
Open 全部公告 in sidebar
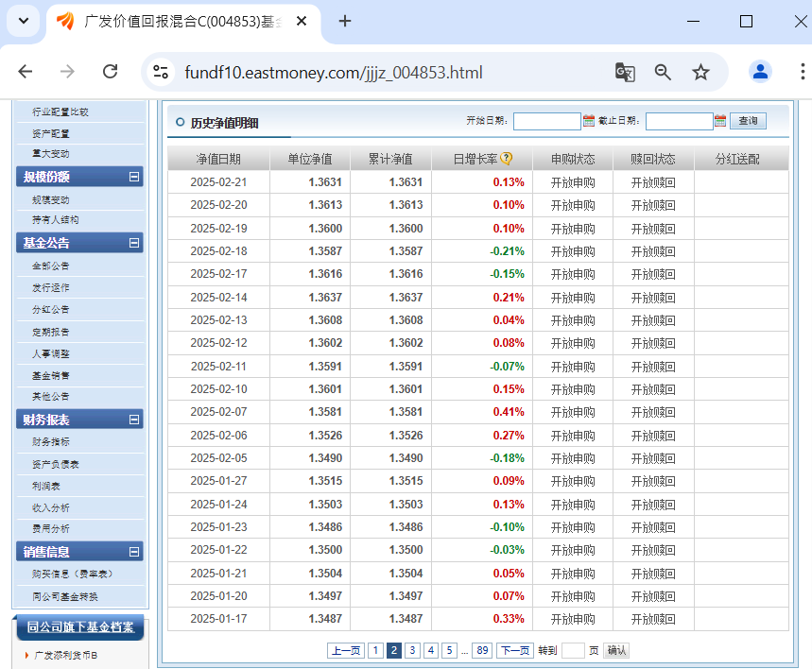click(x=51, y=266)
